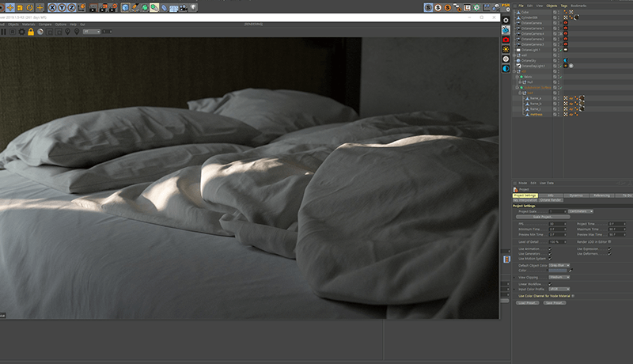Screen dimensions: 633x364
Task: Click the Light bulb icon in toolbar
Action: coord(193,7)
